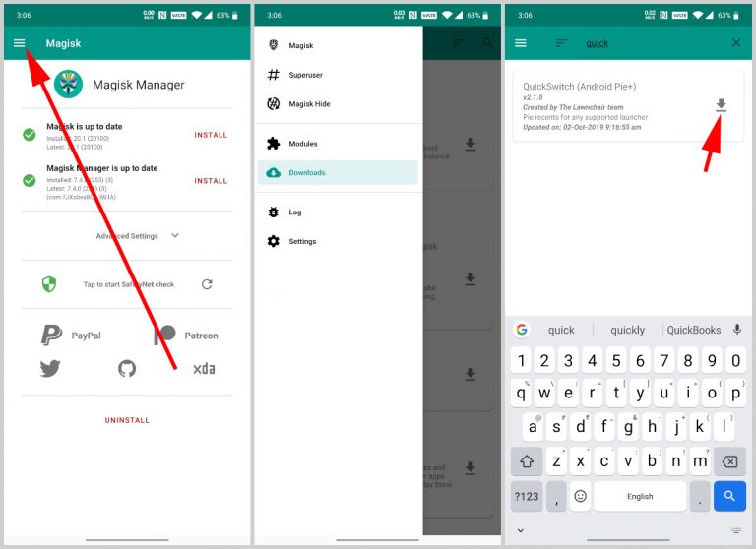
Task: Hide the keyboard with the down chevron
Action: tap(521, 530)
